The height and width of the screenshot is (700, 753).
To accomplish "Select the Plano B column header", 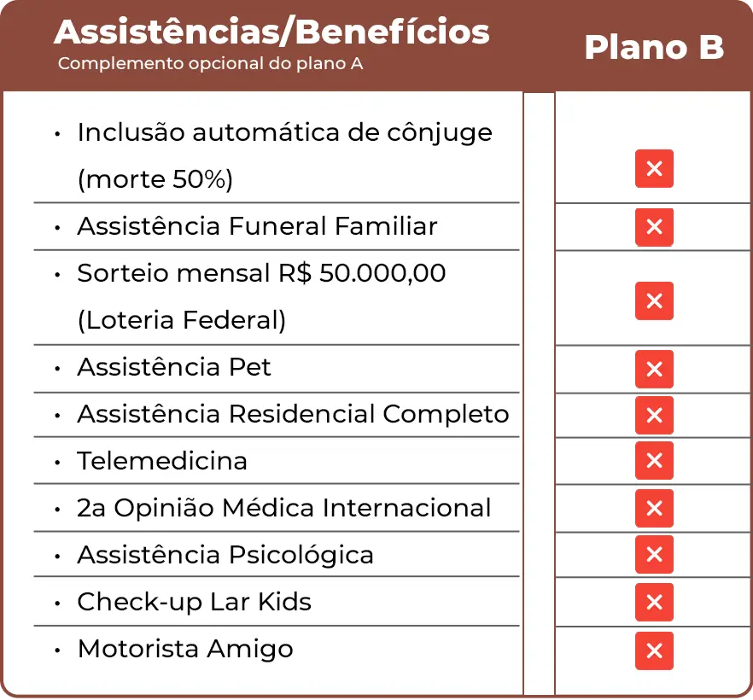I will point(654,47).
